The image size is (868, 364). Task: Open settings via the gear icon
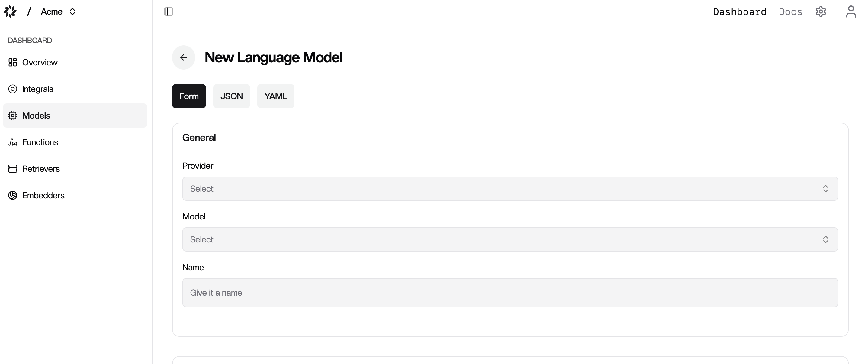(821, 11)
